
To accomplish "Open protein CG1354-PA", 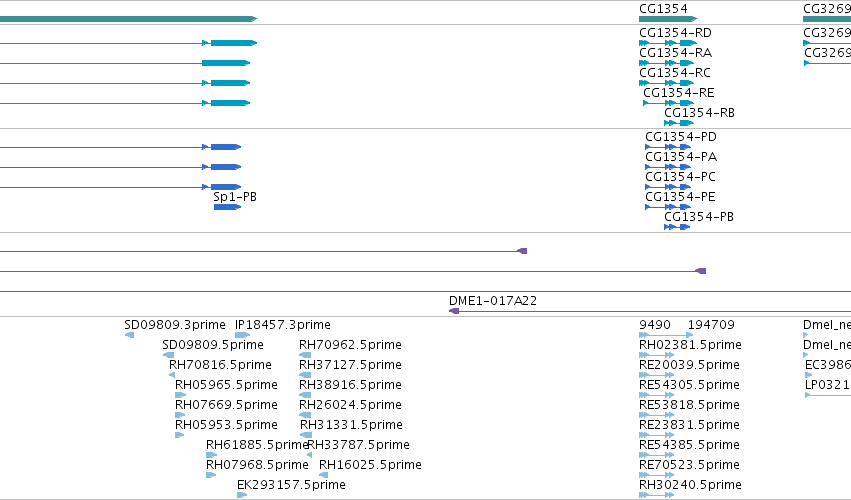I will 681,157.
